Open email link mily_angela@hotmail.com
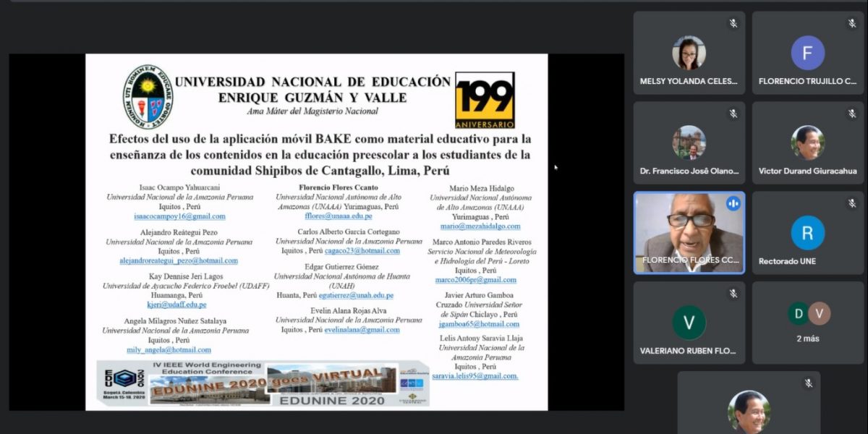Viewport: 868px width, 434px height. pyautogui.click(x=169, y=349)
